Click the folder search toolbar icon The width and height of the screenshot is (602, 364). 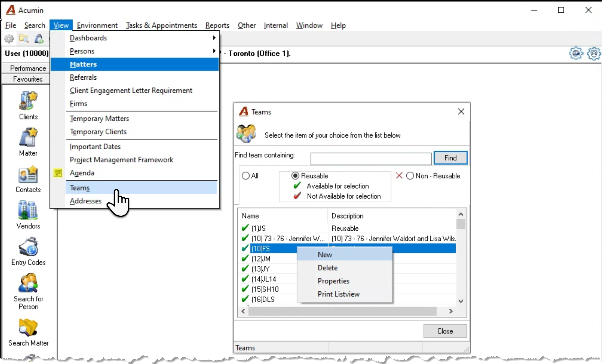coord(24,39)
